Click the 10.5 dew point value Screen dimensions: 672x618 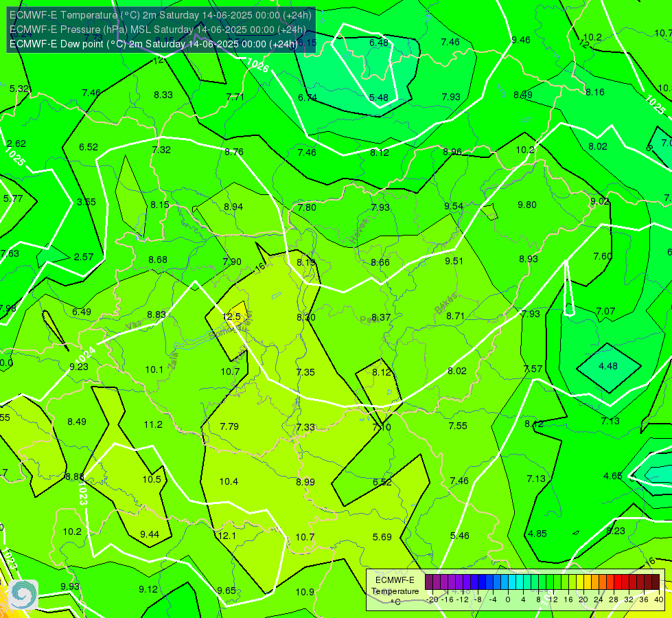tap(152, 479)
